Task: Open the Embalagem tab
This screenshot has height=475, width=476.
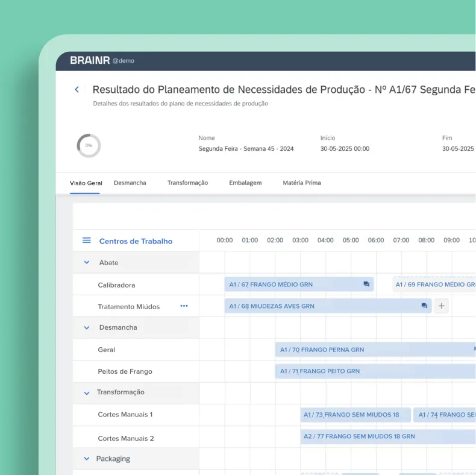Action: click(245, 183)
